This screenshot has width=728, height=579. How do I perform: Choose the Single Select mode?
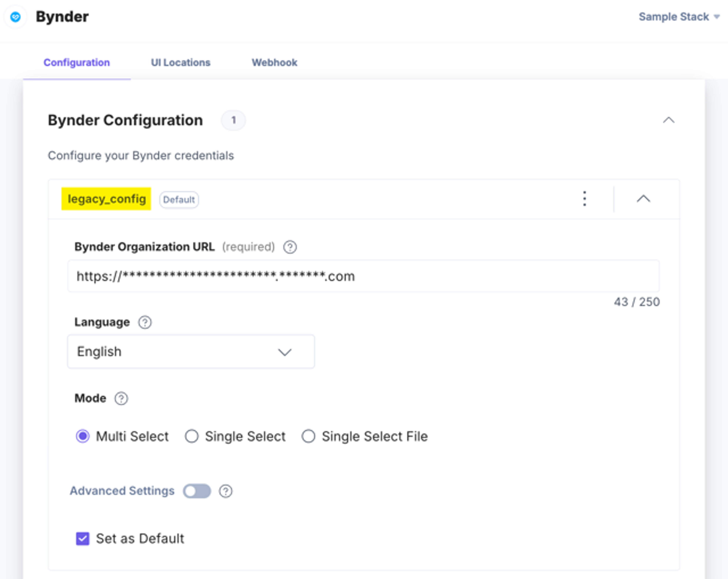(x=191, y=436)
